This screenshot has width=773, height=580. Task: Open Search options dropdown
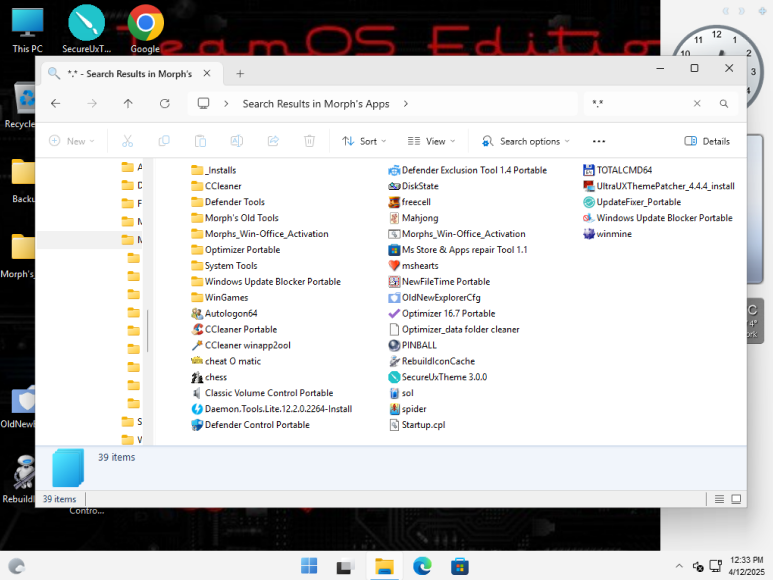526,141
